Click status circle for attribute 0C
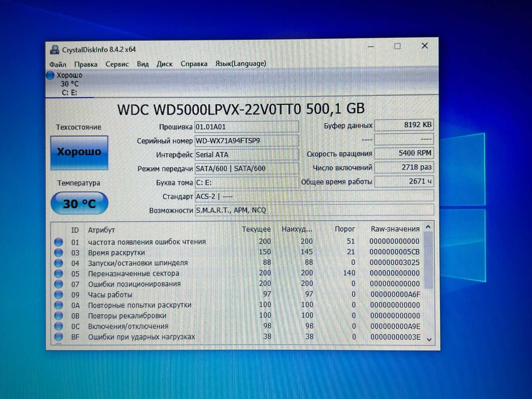532x399 pixels. click(59, 326)
